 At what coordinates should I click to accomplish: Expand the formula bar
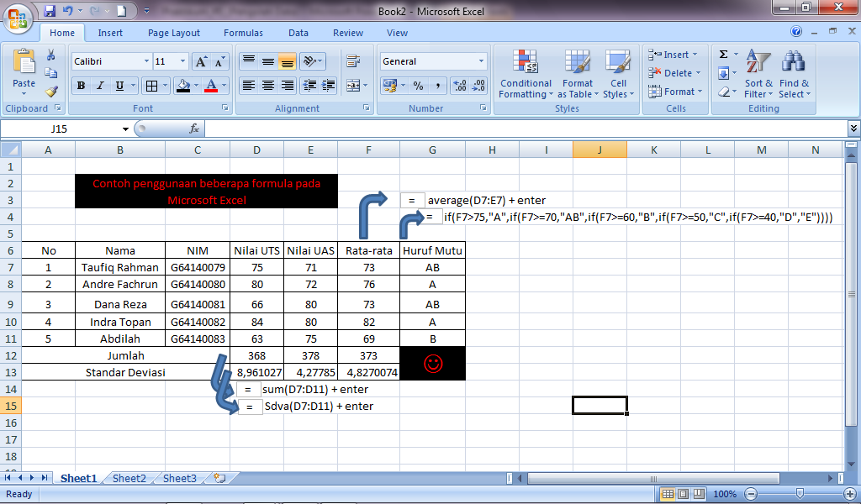pyautogui.click(x=853, y=129)
